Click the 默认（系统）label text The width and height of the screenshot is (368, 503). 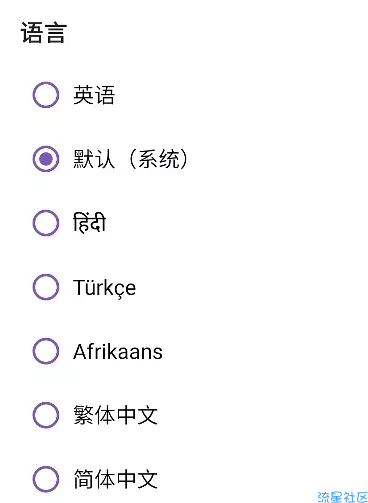pos(131,159)
